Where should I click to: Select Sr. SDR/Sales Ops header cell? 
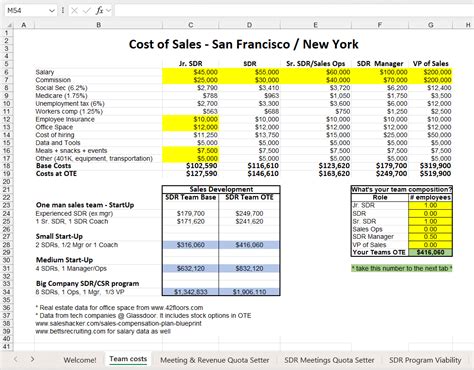tap(315, 64)
